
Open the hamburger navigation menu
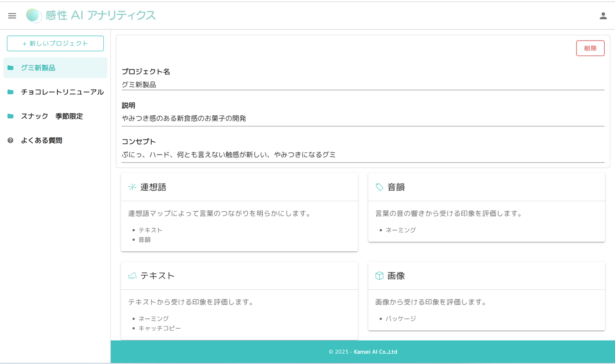12,16
